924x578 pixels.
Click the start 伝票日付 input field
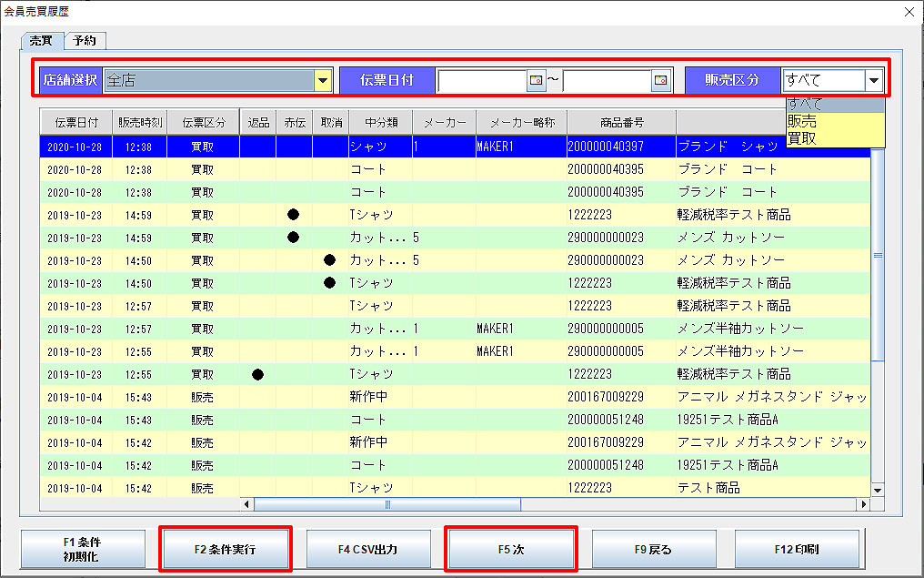click(x=482, y=81)
